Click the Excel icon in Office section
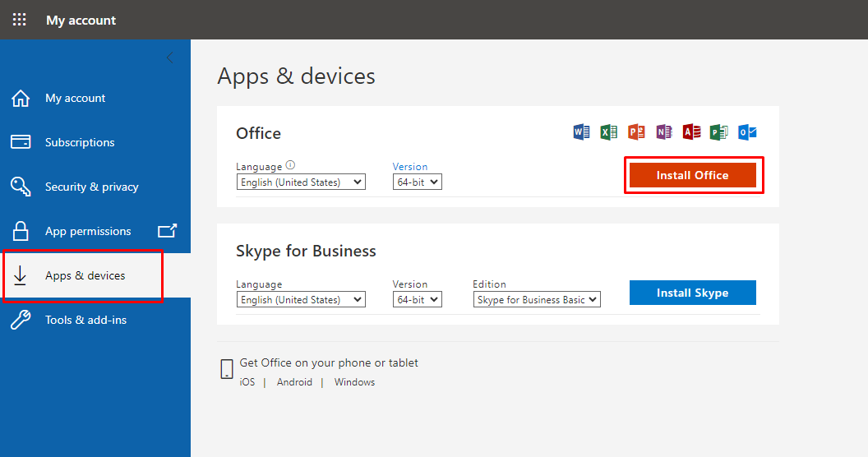 (608, 132)
